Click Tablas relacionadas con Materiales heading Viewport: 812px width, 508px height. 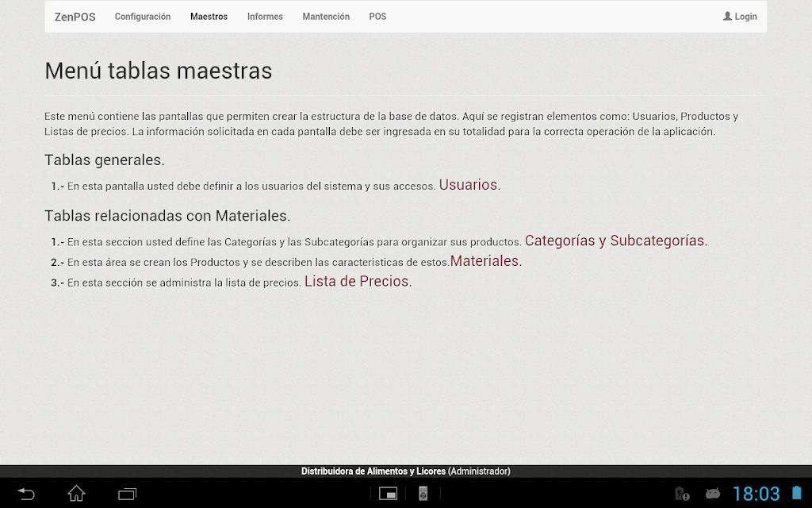[x=167, y=216]
